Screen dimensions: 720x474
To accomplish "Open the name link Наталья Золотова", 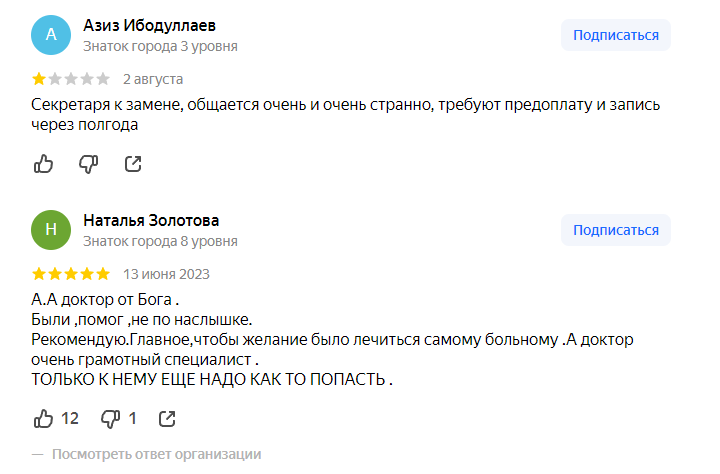I will [151, 220].
